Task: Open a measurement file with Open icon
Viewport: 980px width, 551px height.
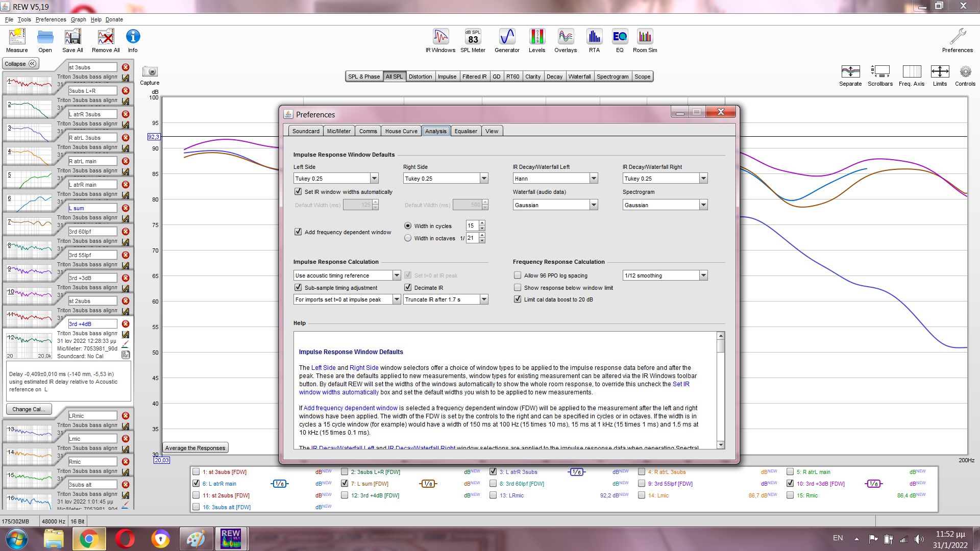Action: point(45,40)
